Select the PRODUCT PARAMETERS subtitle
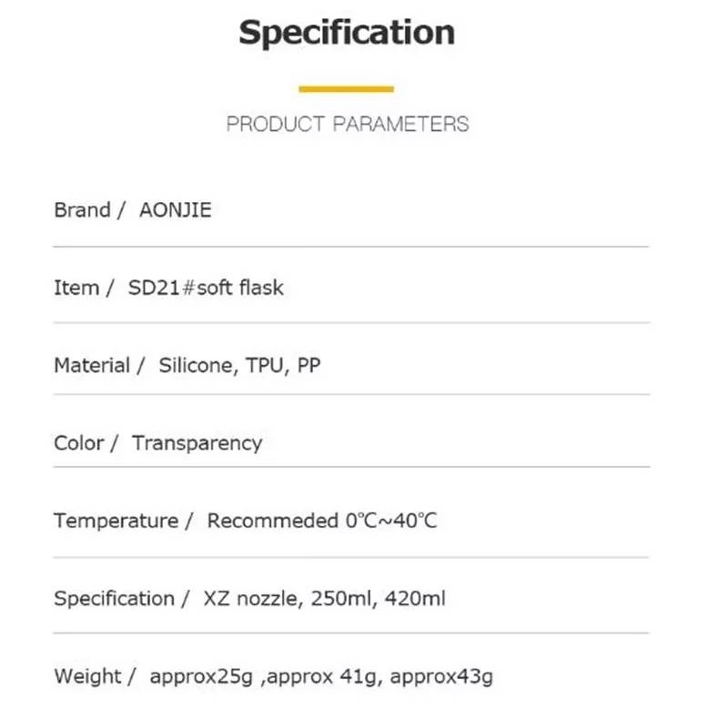Screen dimensions: 728x728 [x=348, y=124]
